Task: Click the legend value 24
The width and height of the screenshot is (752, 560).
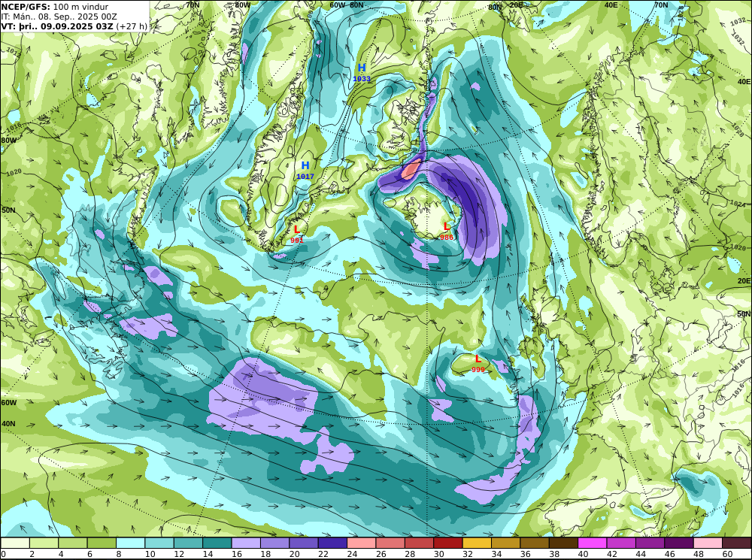Action: 352,554
